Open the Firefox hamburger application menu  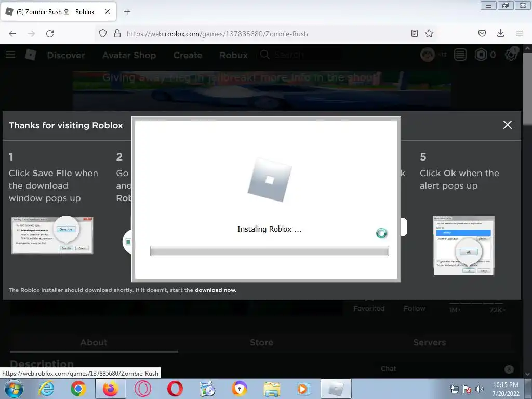click(520, 33)
